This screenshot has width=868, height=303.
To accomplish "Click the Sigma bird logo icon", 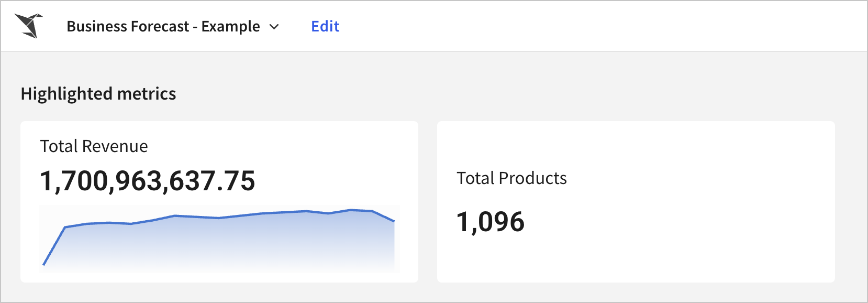I will pyautogui.click(x=28, y=26).
